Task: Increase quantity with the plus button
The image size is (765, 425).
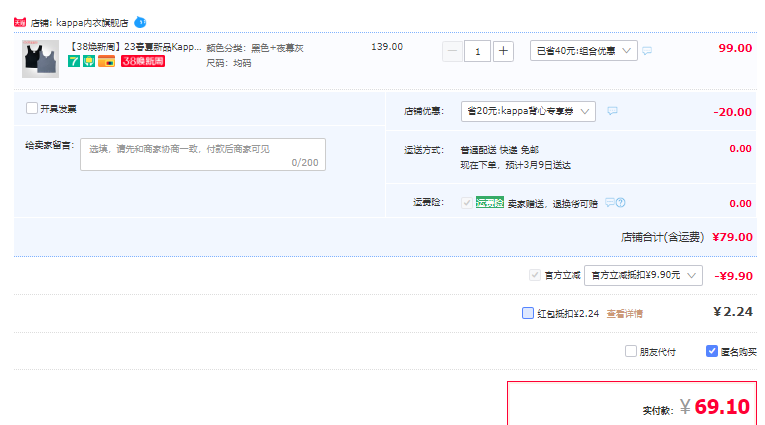Action: pyautogui.click(x=503, y=51)
